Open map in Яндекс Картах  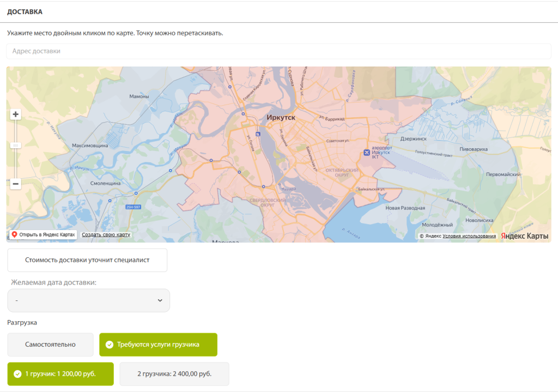43,234
